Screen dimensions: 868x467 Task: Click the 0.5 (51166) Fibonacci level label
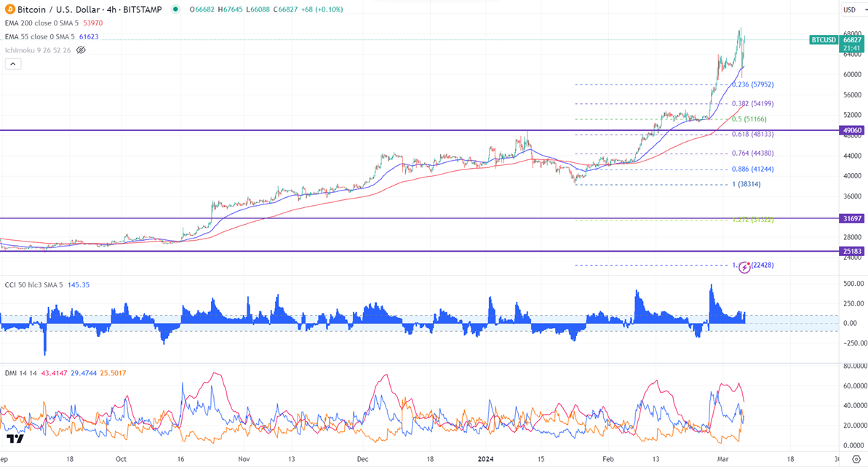[x=749, y=119]
